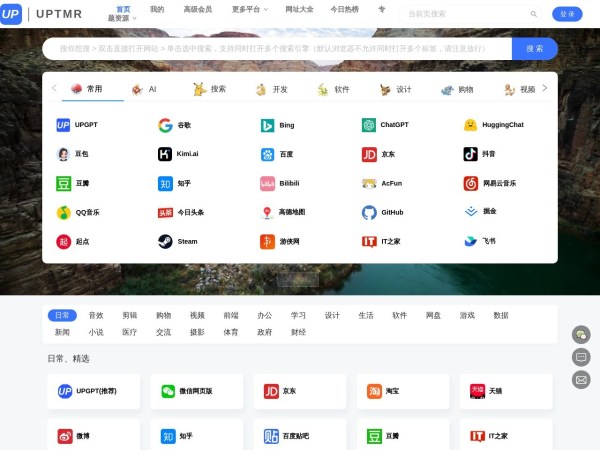Viewport: 600px width, 450px height.
Task: Expand the 更多平台 dropdown menu
Action: pyautogui.click(x=249, y=9)
